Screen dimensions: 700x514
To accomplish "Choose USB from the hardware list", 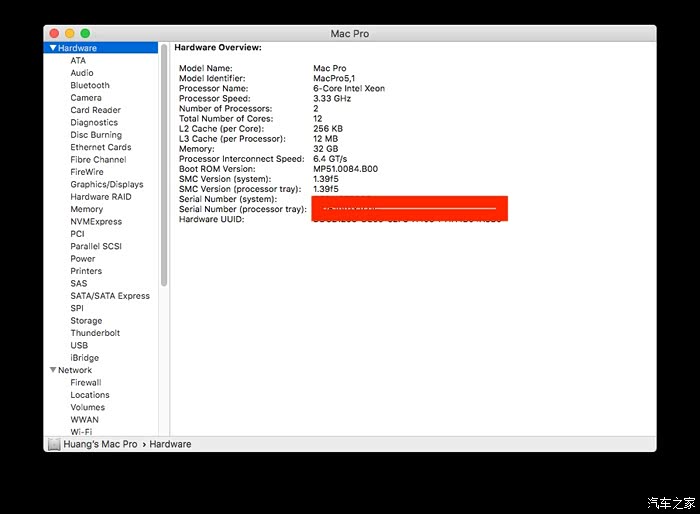I will pyautogui.click(x=79, y=345).
